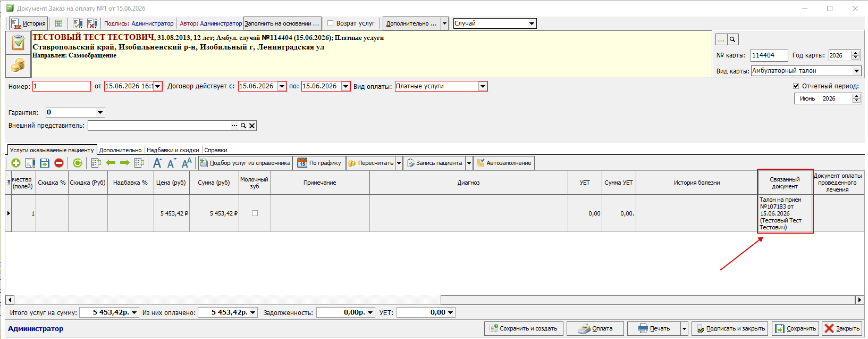Open the grid column settings icon in header corner

coord(8,183)
